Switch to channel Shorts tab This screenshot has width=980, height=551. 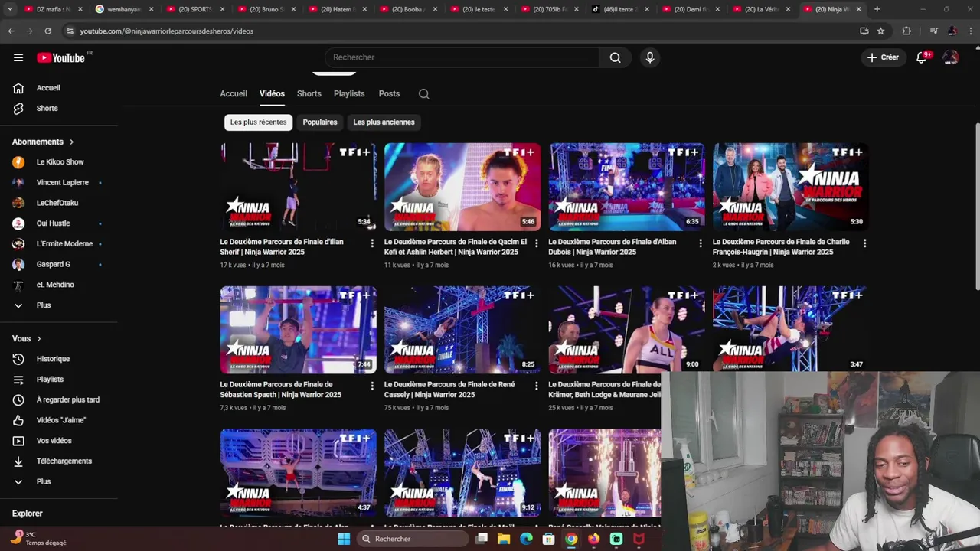309,94
